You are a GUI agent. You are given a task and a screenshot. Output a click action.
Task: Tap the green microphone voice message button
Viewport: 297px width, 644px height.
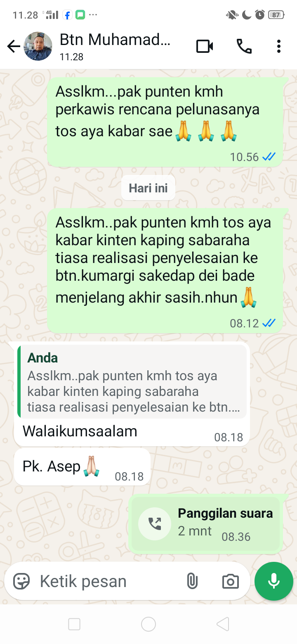click(x=274, y=581)
